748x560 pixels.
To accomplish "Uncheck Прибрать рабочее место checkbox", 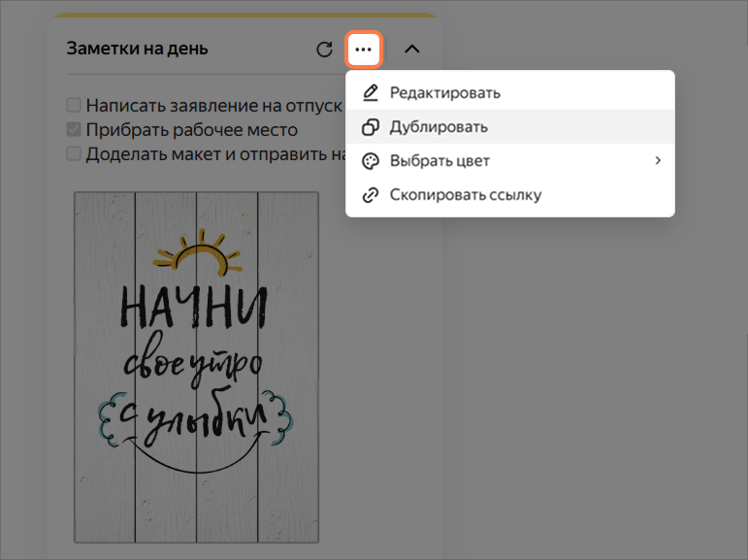I will (x=74, y=129).
